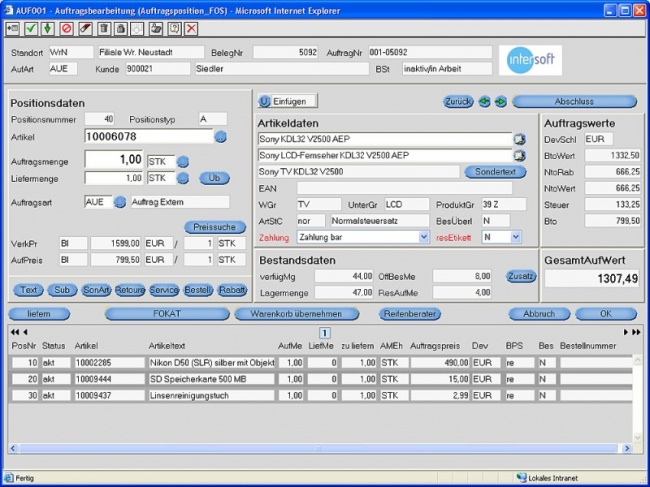
Task: Click the empty EAN input field
Action: tap(405, 189)
